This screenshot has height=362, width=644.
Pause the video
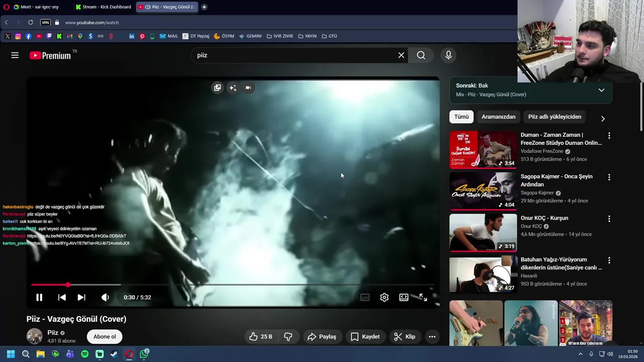tap(39, 297)
